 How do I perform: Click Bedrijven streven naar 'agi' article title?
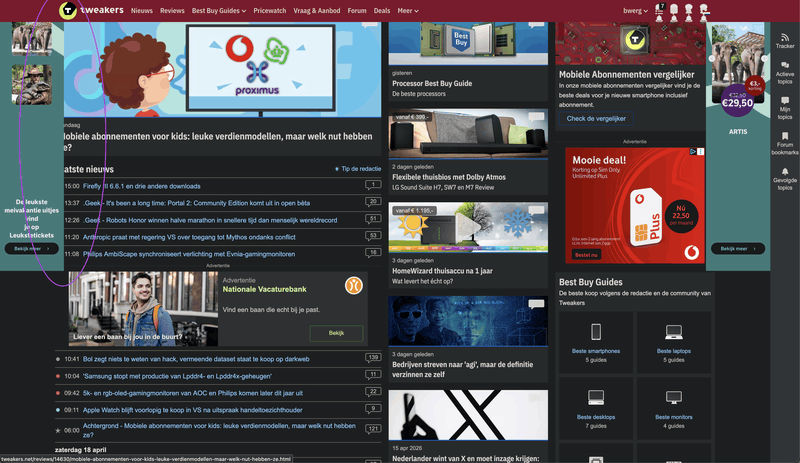tap(462, 369)
